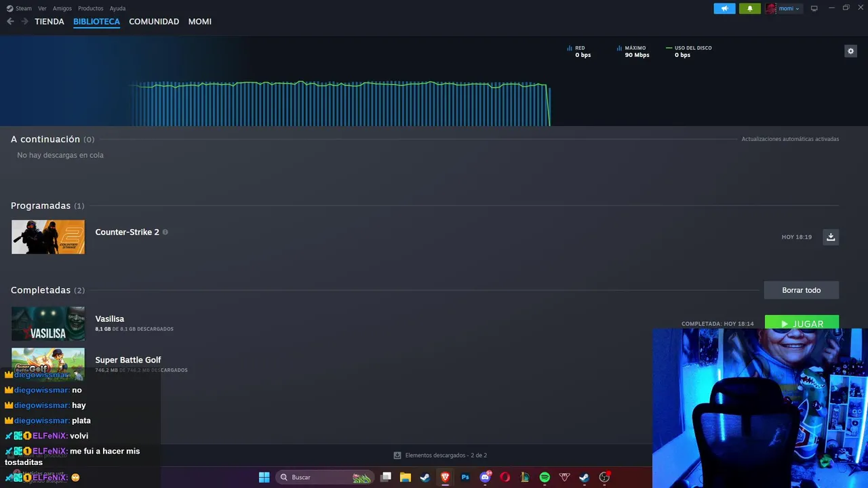
Task: Switch to the TIENDA tab
Action: (x=50, y=22)
